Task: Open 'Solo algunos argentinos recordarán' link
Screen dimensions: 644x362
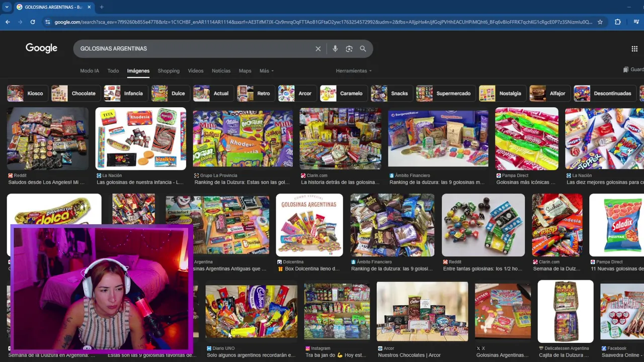Action: 251,355
